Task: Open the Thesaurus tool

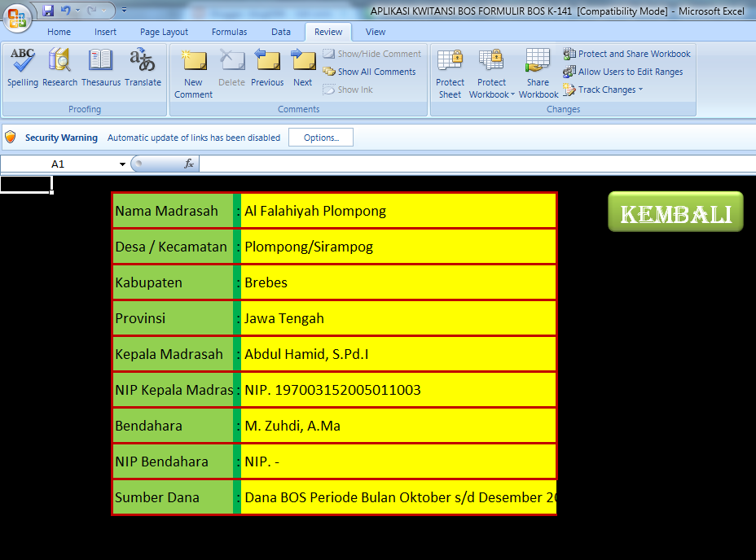Action: 101,68
